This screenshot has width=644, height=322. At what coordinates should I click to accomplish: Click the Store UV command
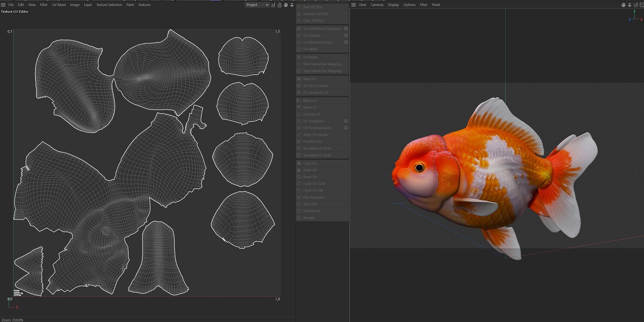(322, 204)
